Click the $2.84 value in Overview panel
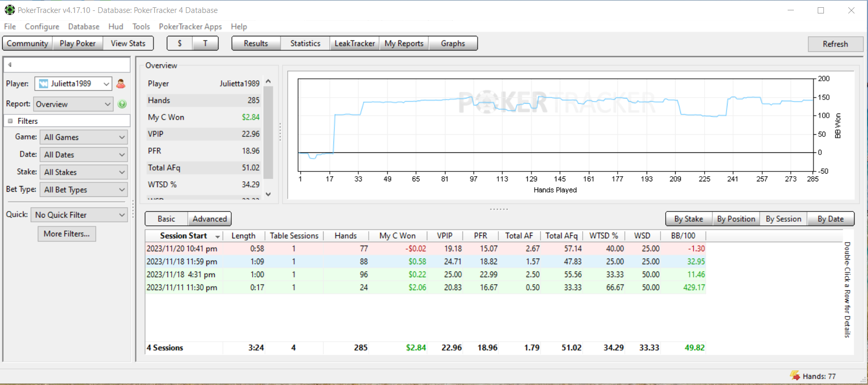 (x=250, y=117)
